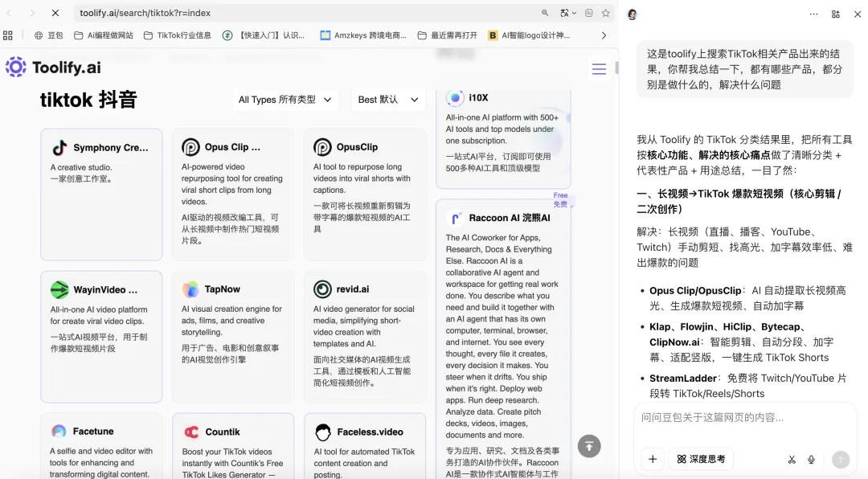Open the AI编程做网站 bookmark folder
The height and width of the screenshot is (479, 868).
pos(104,35)
